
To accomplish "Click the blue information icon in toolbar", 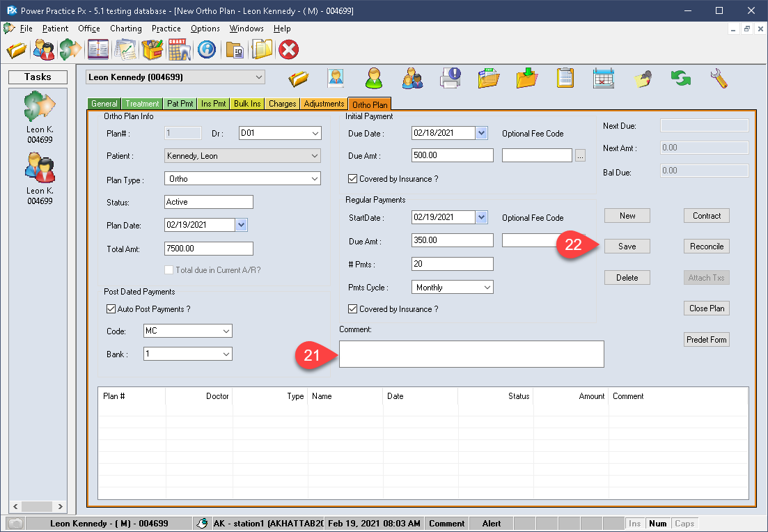I will (207, 49).
